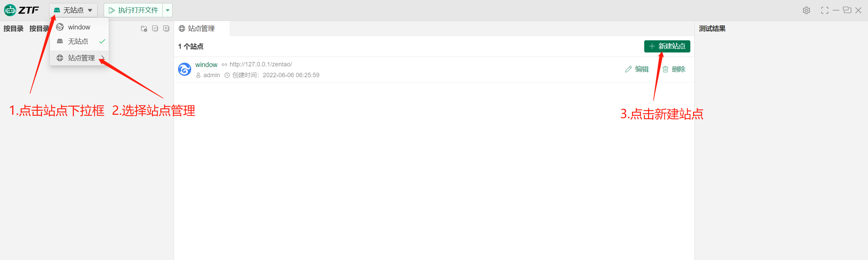This screenshot has height=260, width=868.
Task: Click the window site's blue swirl avatar
Action: [x=184, y=69]
